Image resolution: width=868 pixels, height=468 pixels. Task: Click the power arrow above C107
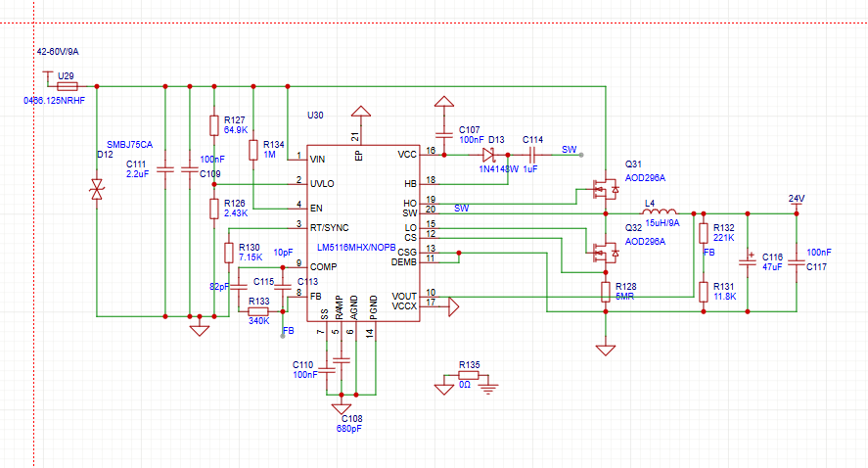point(444,102)
